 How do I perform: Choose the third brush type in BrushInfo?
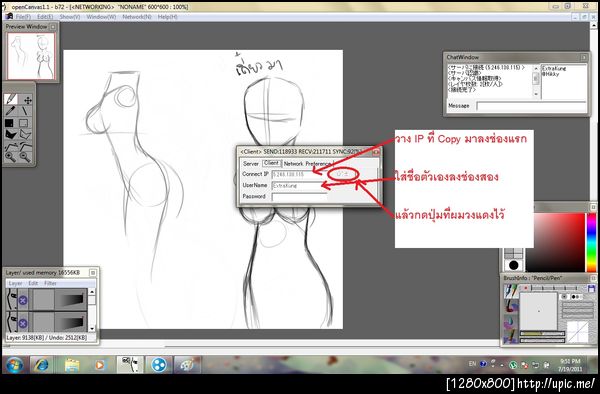(x=510, y=321)
